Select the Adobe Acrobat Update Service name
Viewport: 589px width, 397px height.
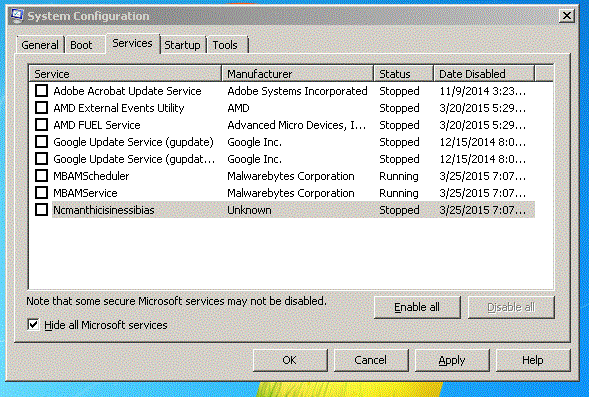(x=127, y=91)
